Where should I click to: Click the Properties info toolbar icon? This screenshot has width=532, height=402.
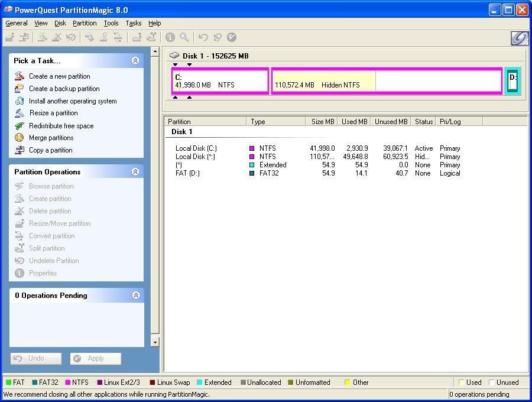[x=170, y=37]
